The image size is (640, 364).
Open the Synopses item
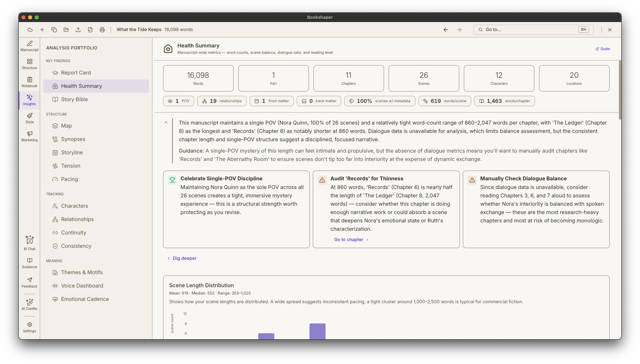point(96,139)
